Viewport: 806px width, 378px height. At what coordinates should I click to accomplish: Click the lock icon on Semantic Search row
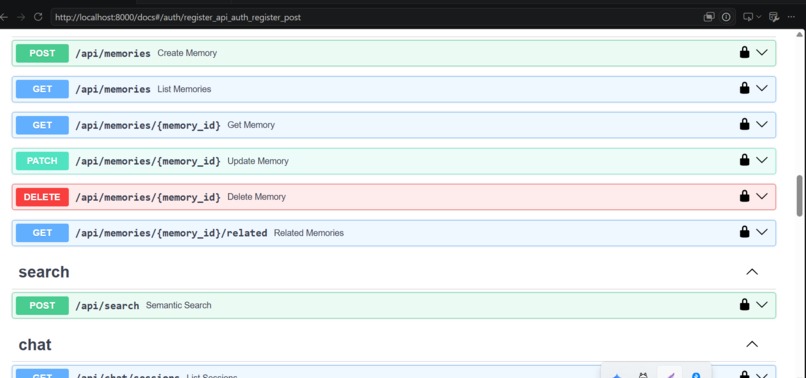point(744,305)
